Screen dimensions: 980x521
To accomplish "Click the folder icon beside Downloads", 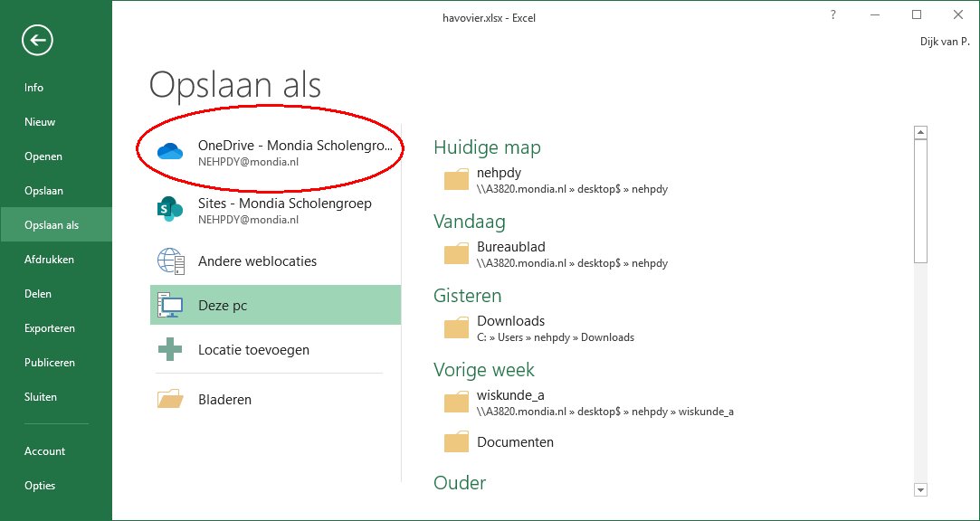I will click(456, 328).
